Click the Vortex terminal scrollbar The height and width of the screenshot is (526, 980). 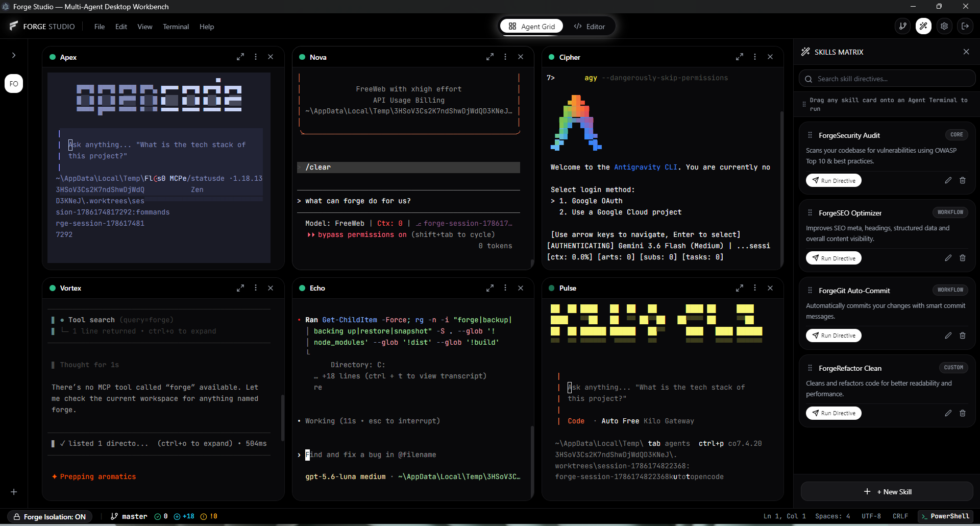(283, 418)
